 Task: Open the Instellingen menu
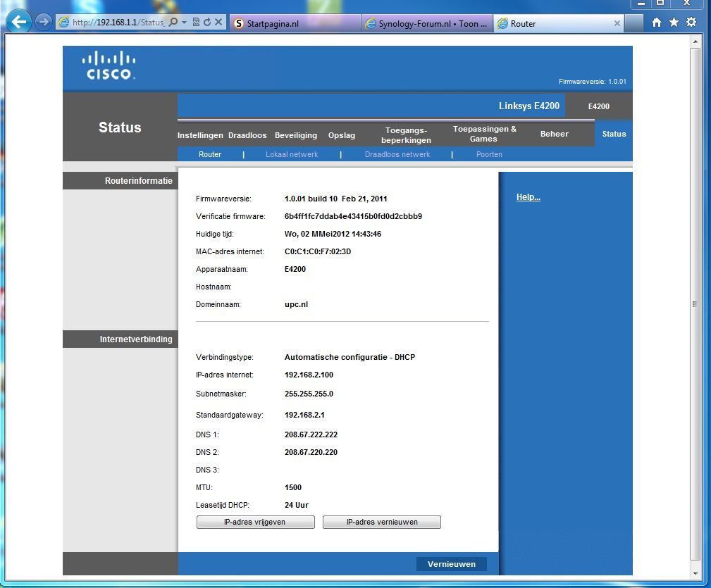tap(200, 135)
